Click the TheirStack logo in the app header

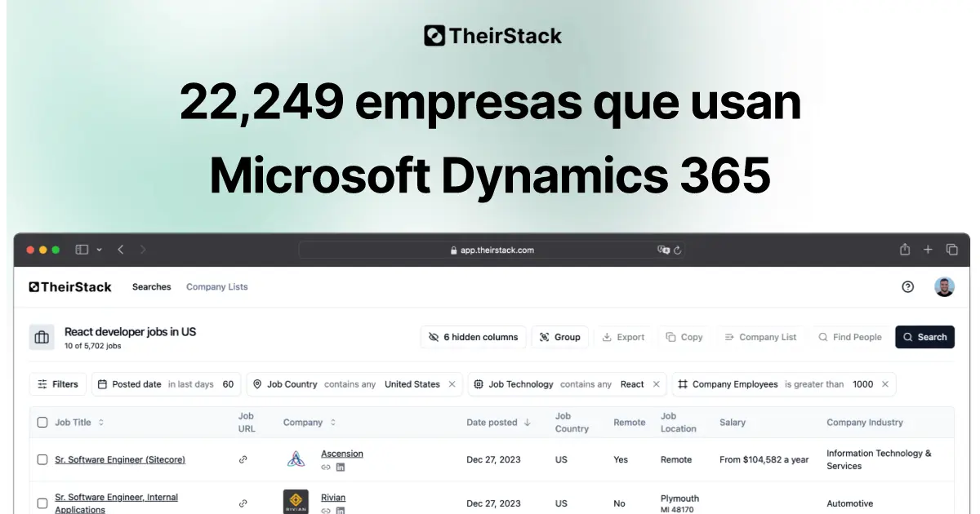coord(70,287)
